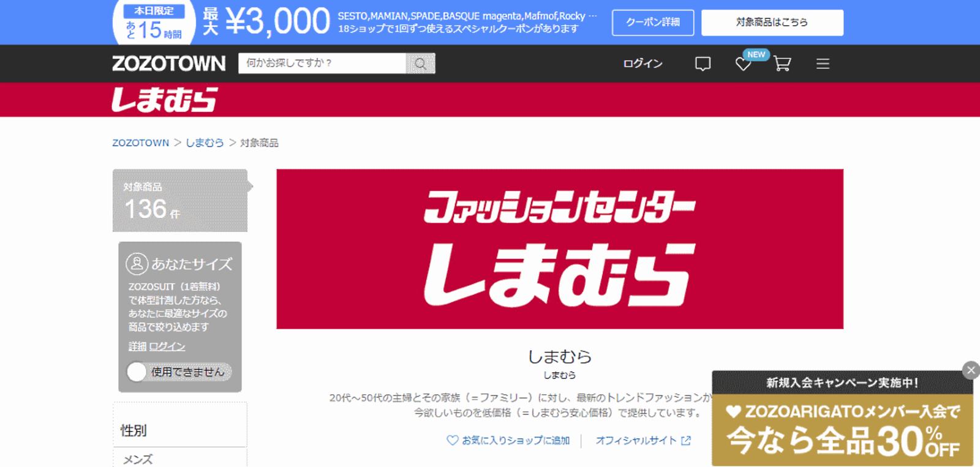Open the favorites heart icon
Viewport: 980px width, 467px height.
pyautogui.click(x=743, y=64)
